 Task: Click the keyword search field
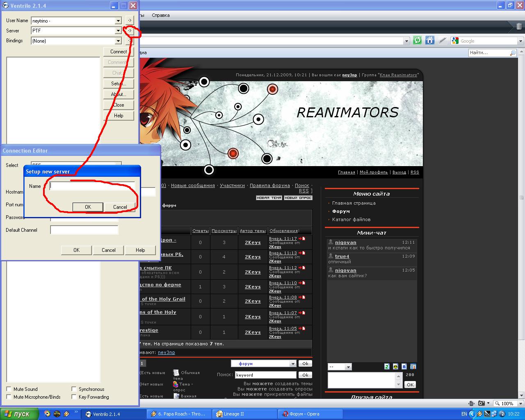[265, 375]
